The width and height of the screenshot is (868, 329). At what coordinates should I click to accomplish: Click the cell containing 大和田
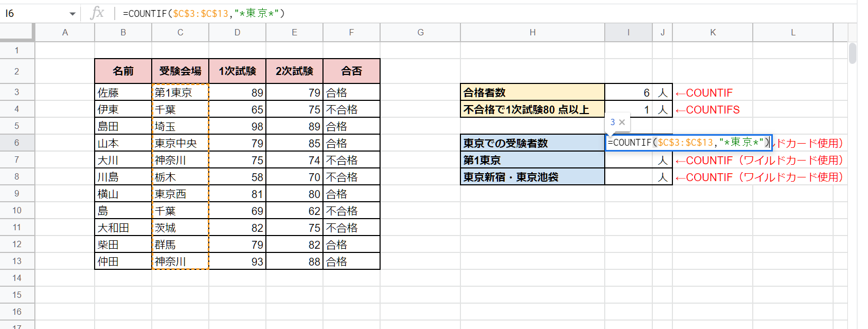[123, 228]
